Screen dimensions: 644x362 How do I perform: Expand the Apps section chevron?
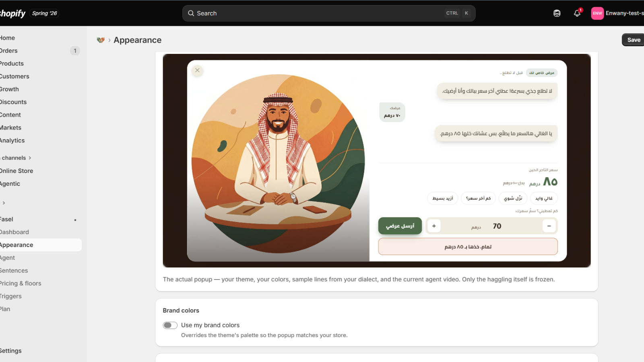click(x=4, y=203)
